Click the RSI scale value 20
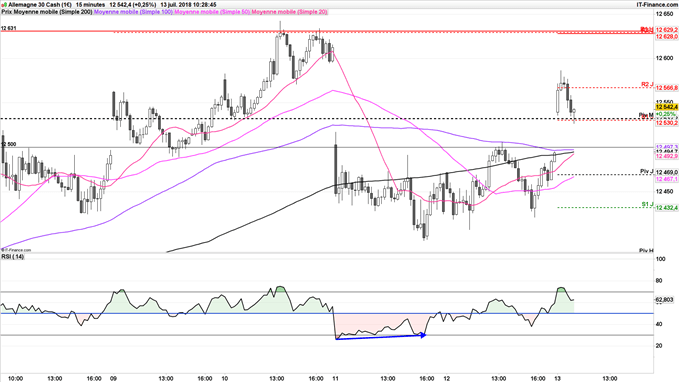 pyautogui.click(x=660, y=346)
